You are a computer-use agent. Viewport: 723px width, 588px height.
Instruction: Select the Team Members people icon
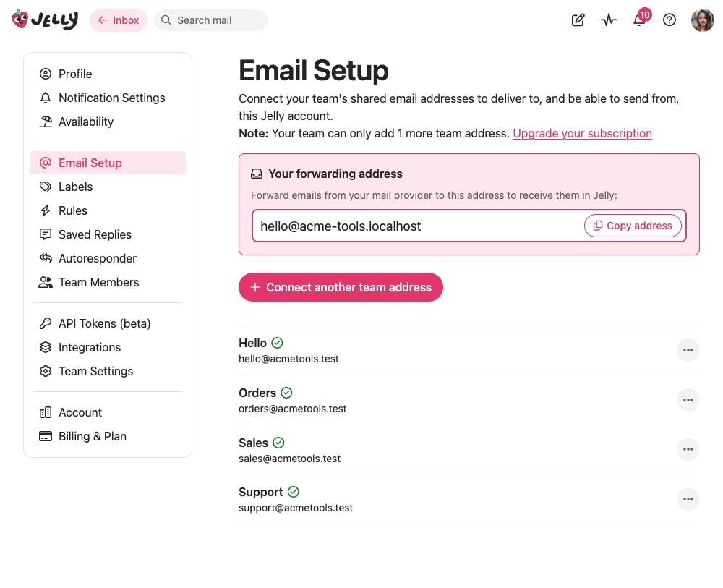pos(46,282)
